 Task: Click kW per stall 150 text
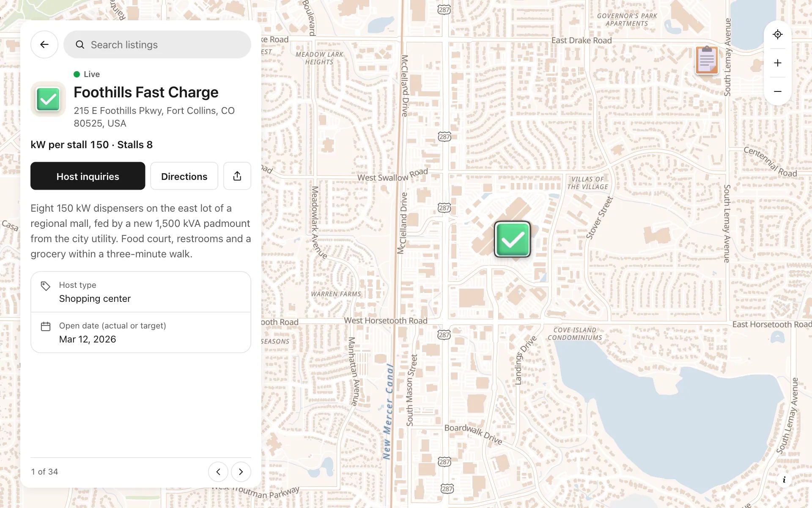click(70, 145)
